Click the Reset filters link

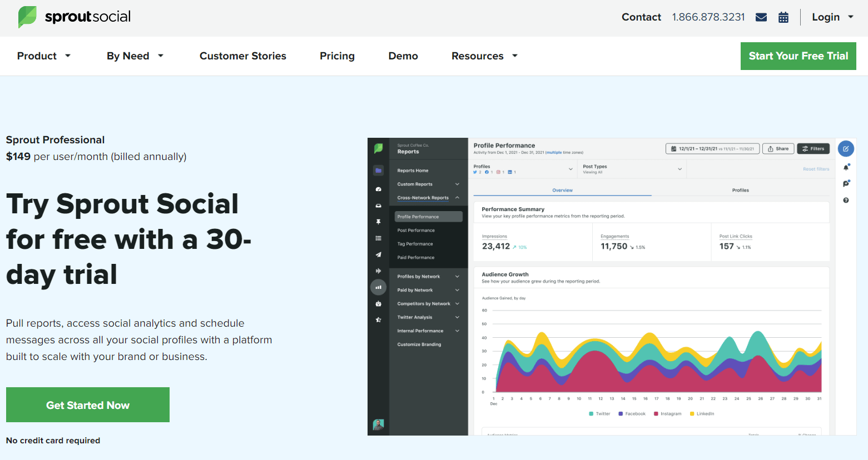816,169
